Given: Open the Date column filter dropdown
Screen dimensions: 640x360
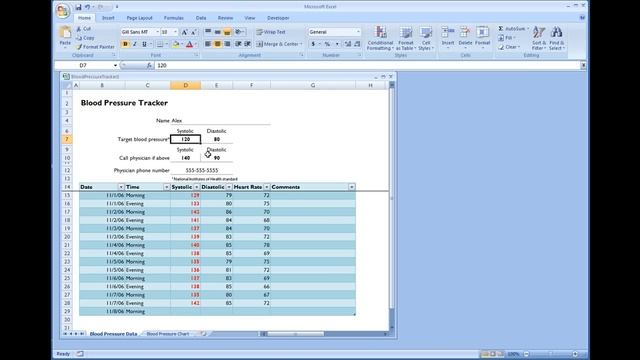Looking at the screenshot, I should coord(121,187).
